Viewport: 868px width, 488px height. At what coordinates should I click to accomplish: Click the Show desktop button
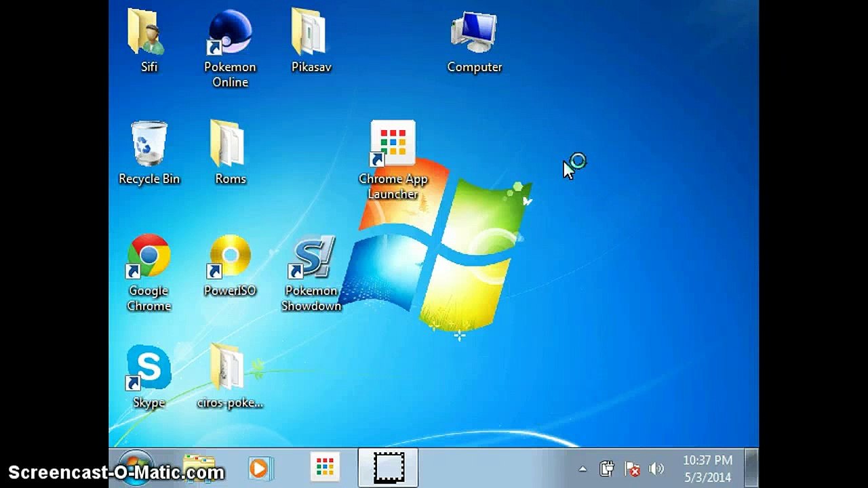pos(751,468)
